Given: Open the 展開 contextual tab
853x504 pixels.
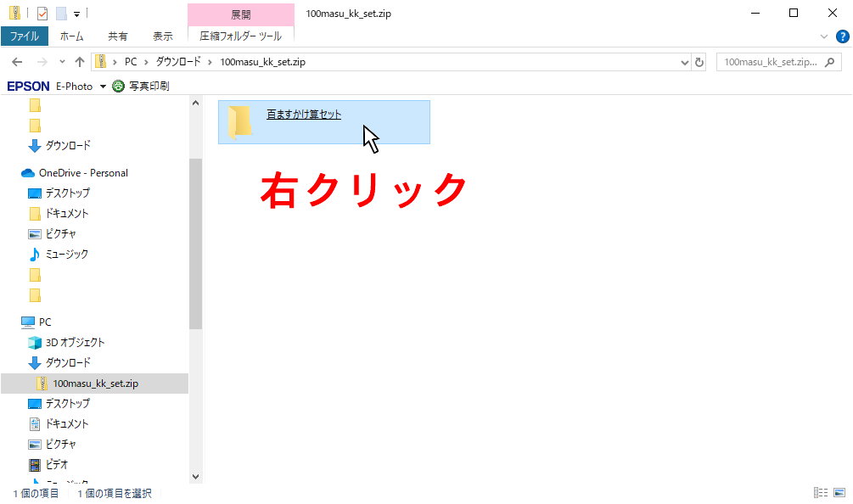Looking at the screenshot, I should [x=241, y=14].
